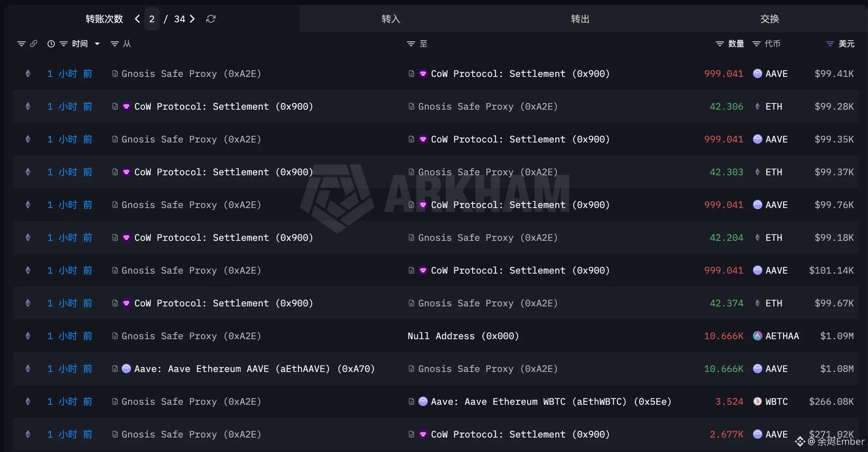This screenshot has width=868, height=452.
Task: Toggle the leftmost filter icon in header
Action: (21, 44)
